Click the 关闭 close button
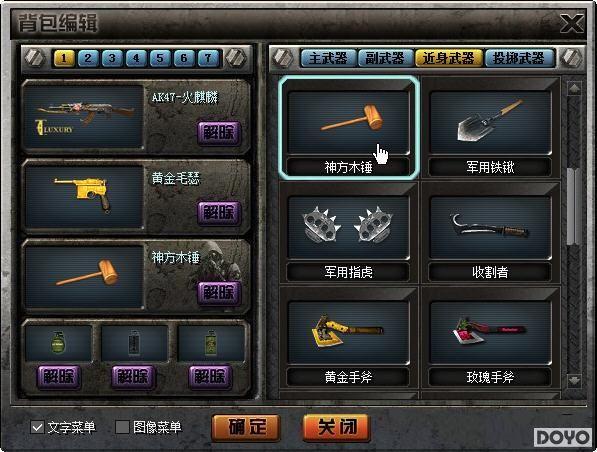 pos(337,427)
